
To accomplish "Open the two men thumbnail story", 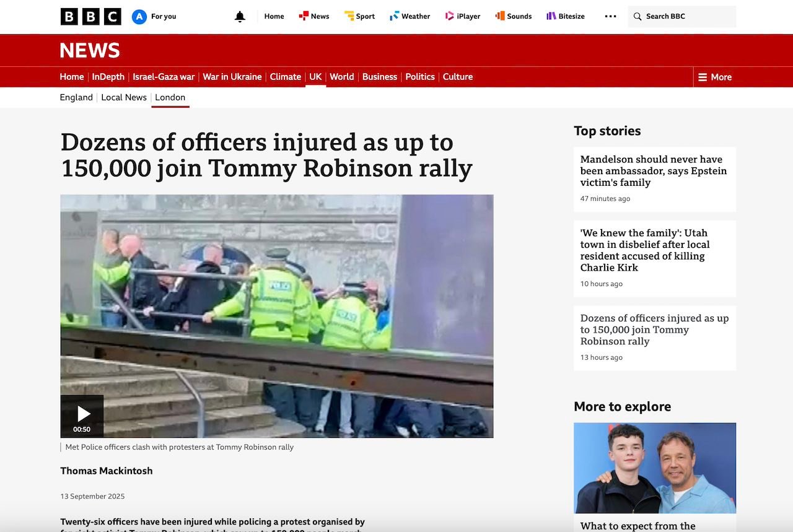I will (x=654, y=468).
